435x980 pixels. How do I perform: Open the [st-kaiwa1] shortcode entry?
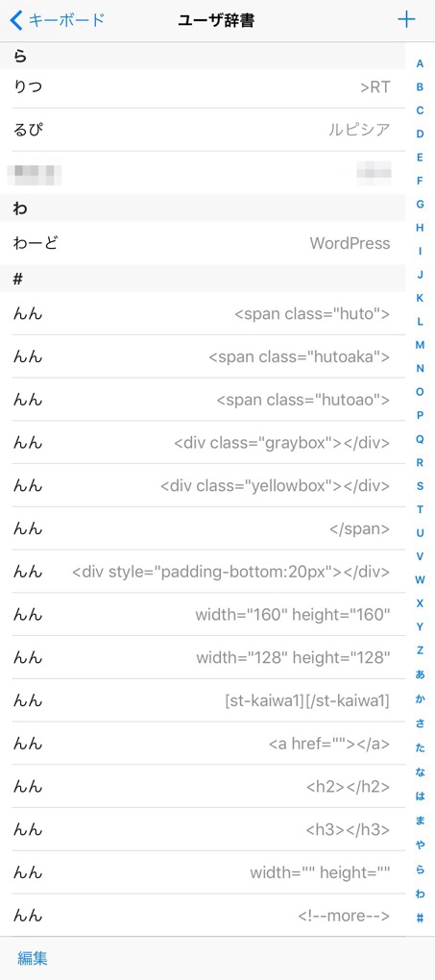click(203, 701)
